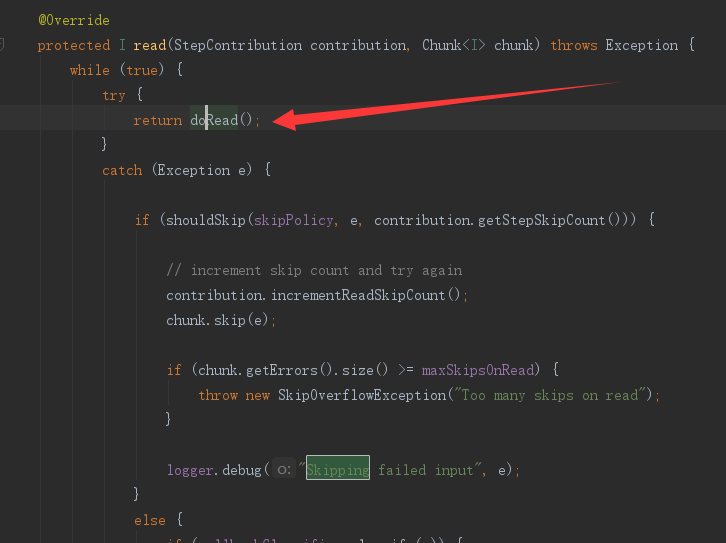
Task: Click the 'else' keyword
Action: pos(150,520)
